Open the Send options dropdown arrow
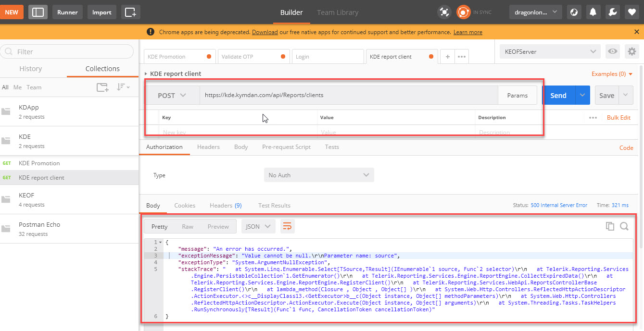The width and height of the screenshot is (644, 331). point(582,96)
